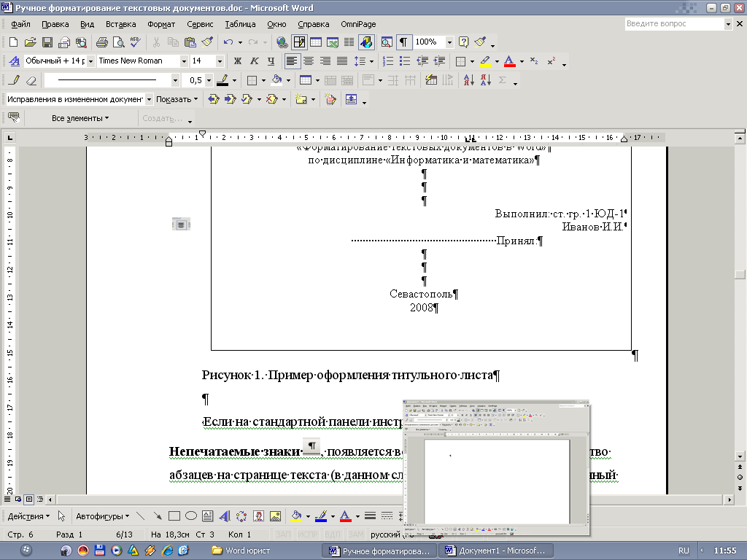The height and width of the screenshot is (560, 747).
Task: Click yellow text highlight color button
Action: (x=485, y=61)
